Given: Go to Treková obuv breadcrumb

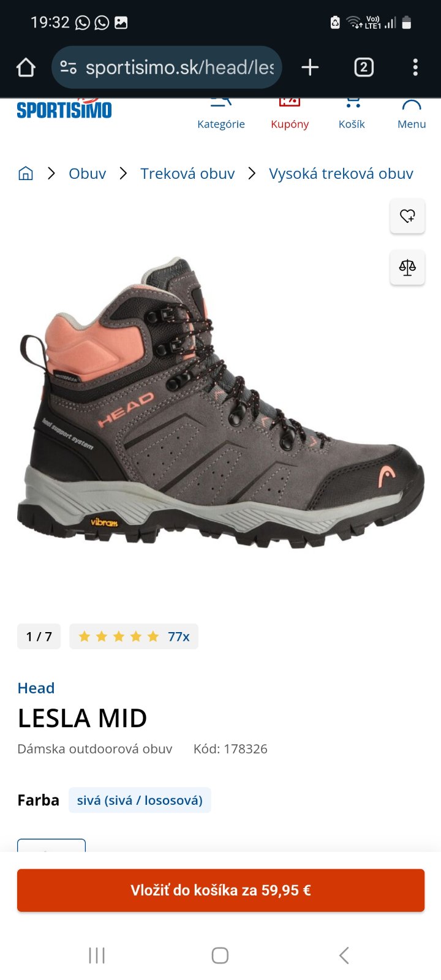Looking at the screenshot, I should click(187, 173).
